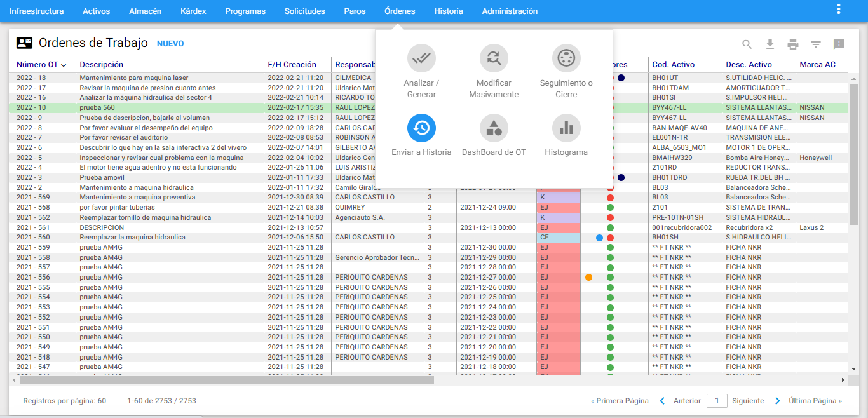Click EJ status cell in row 2021 - 561
868x418 pixels.
coord(559,227)
